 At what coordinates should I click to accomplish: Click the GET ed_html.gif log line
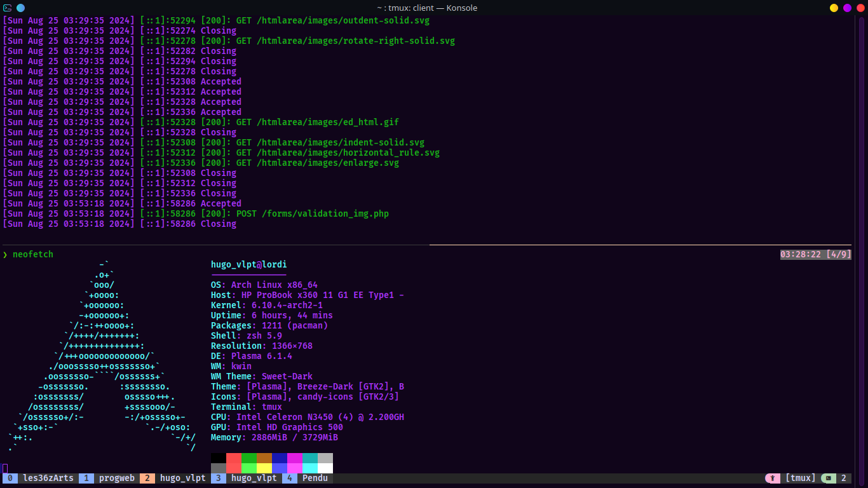[201, 122]
